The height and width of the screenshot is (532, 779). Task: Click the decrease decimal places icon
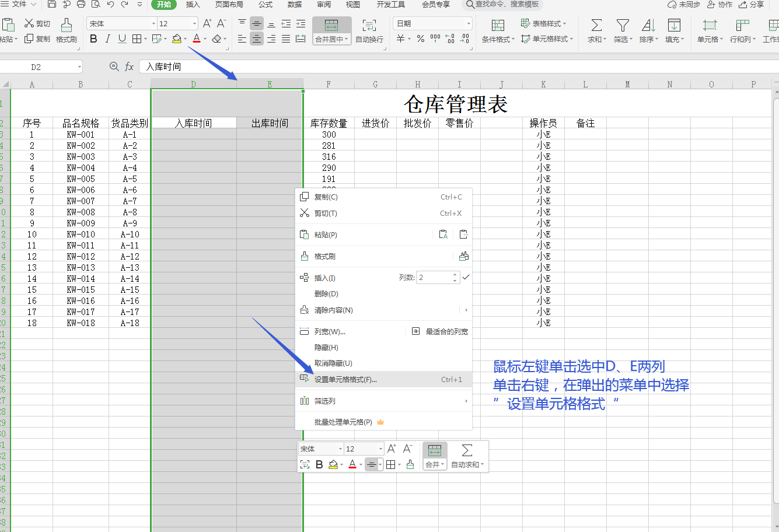click(x=464, y=39)
